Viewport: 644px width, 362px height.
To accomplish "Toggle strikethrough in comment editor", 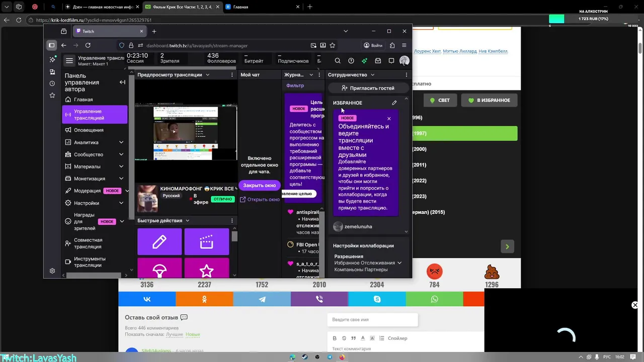I will pos(344,338).
